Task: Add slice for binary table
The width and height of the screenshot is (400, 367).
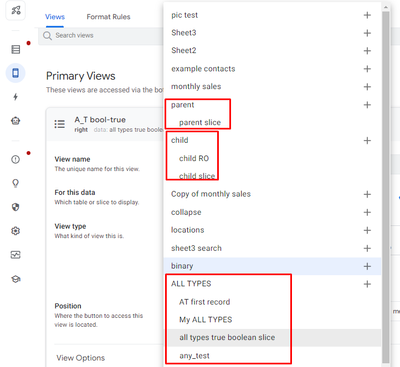Action: pos(367,266)
